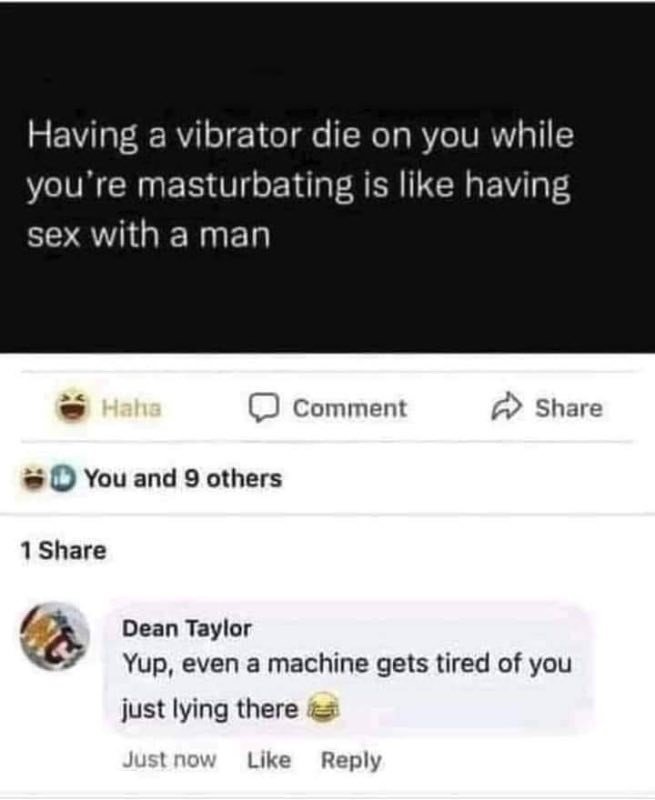Click the post text about vibrator

pos(301,186)
